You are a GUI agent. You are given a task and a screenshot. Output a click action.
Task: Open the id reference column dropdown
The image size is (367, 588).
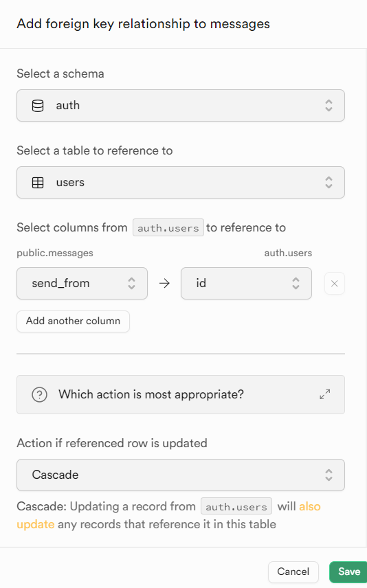coord(246,283)
